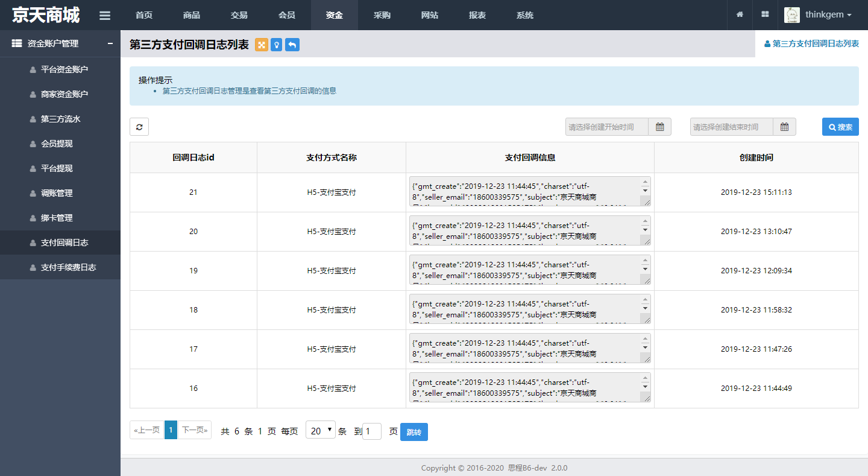The width and height of the screenshot is (868, 476).
Task: Toggle the hamburger sidebar menu icon
Action: (105, 15)
